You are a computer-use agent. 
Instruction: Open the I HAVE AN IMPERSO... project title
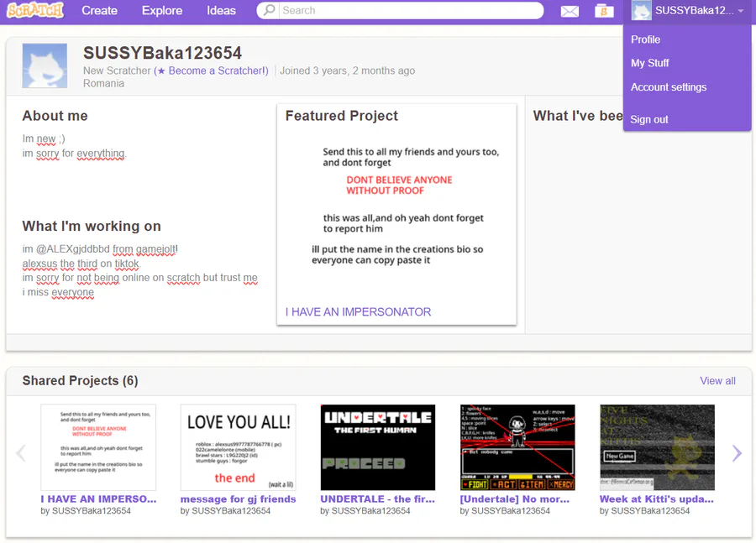coord(98,499)
